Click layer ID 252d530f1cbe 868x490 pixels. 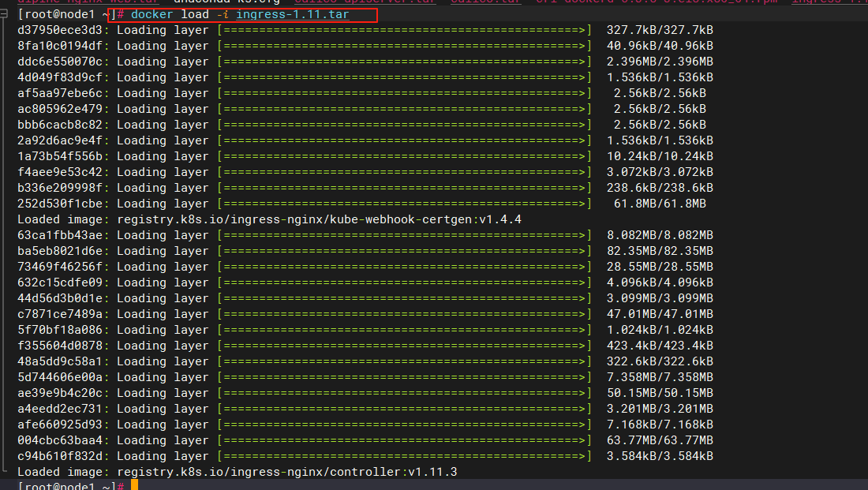[60, 204]
